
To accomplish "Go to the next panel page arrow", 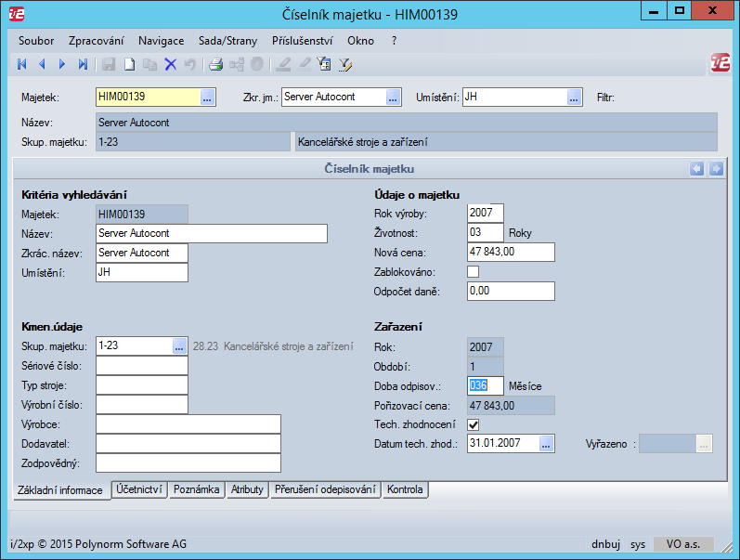I will tap(716, 169).
